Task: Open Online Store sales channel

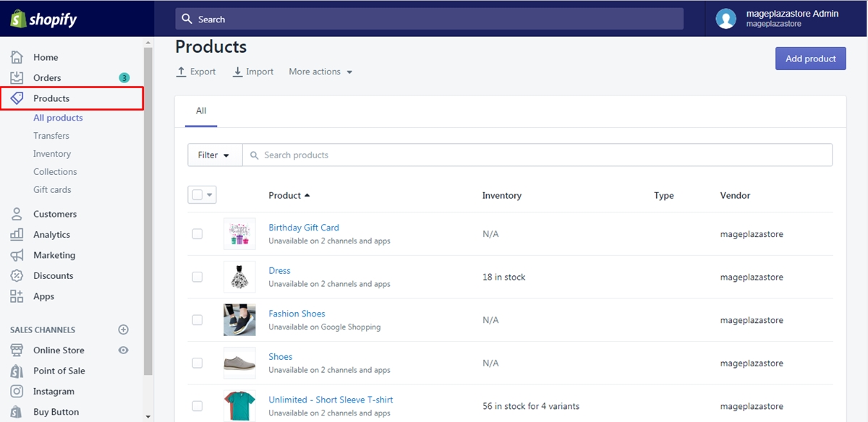Action: [x=59, y=350]
